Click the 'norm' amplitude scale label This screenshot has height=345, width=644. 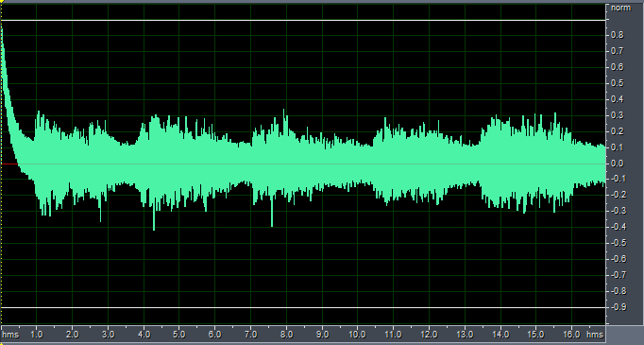click(620, 8)
